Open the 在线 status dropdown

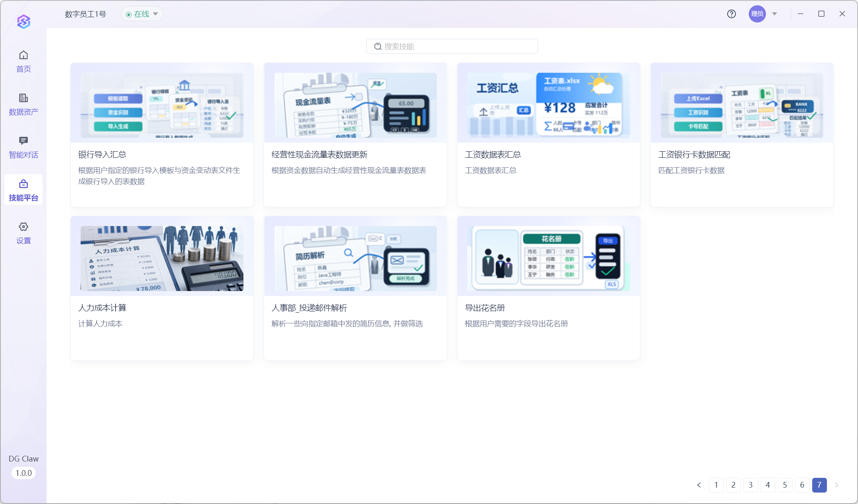[142, 14]
